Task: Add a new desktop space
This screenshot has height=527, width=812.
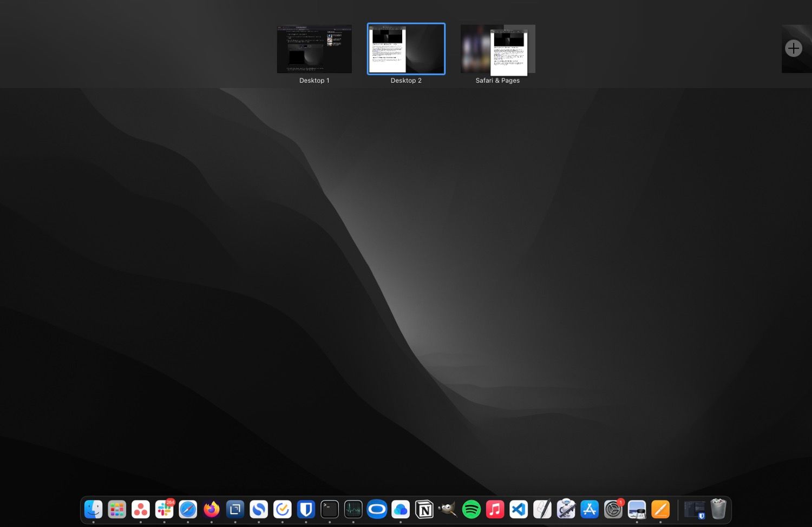Action: coord(794,48)
